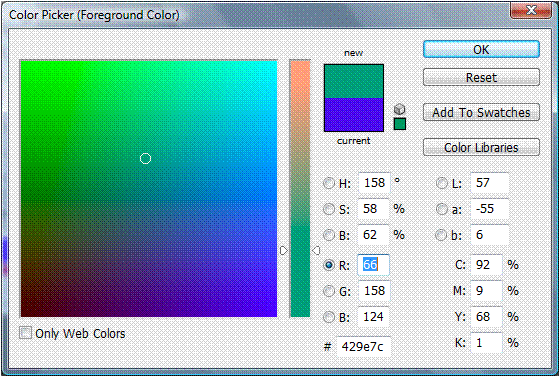
Task: Click the Reset button
Action: tap(481, 77)
